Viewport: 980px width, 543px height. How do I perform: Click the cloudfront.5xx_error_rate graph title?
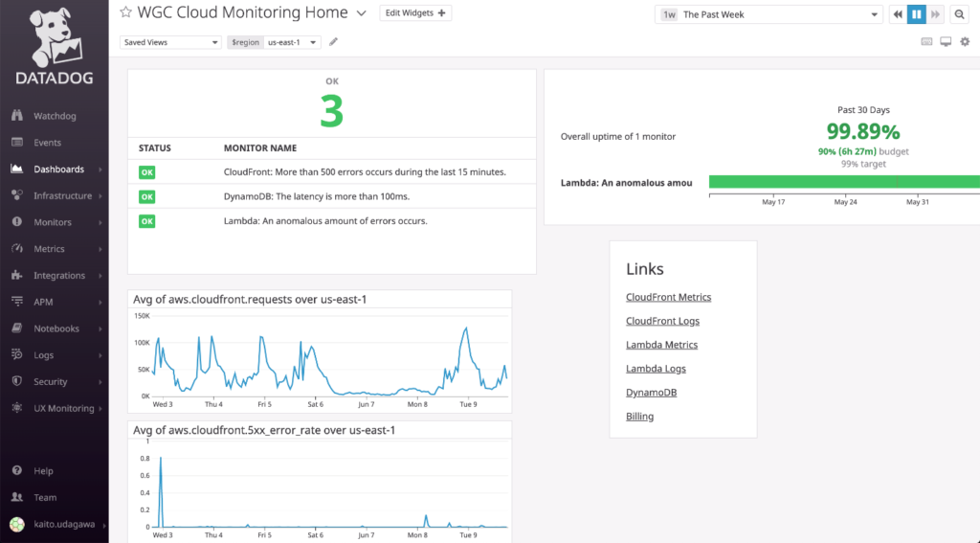(x=264, y=430)
